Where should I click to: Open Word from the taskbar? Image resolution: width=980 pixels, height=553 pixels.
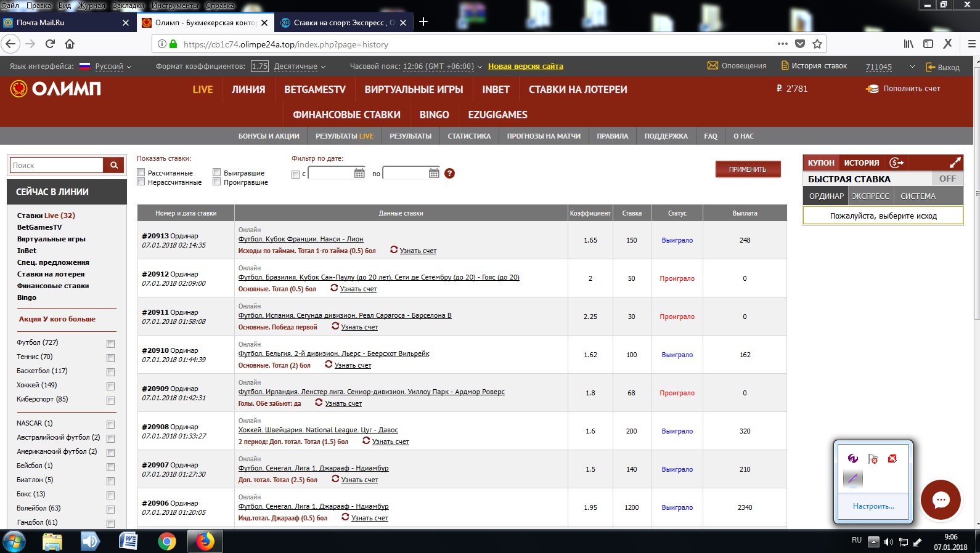(128, 541)
